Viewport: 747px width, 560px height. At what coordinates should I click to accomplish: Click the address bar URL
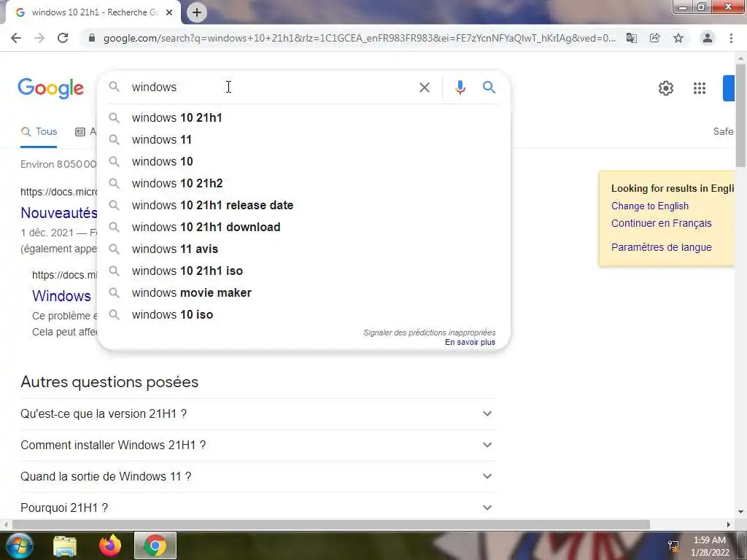pyautogui.click(x=359, y=38)
